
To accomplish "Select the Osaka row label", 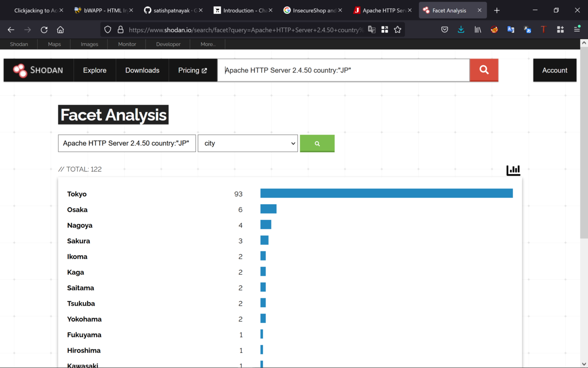I will coord(77,210).
